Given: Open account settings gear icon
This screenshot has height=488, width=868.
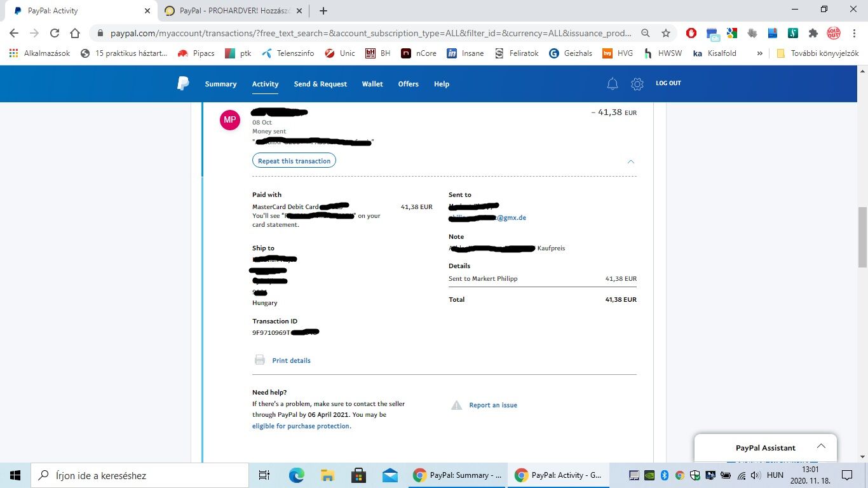Looking at the screenshot, I should tap(637, 84).
